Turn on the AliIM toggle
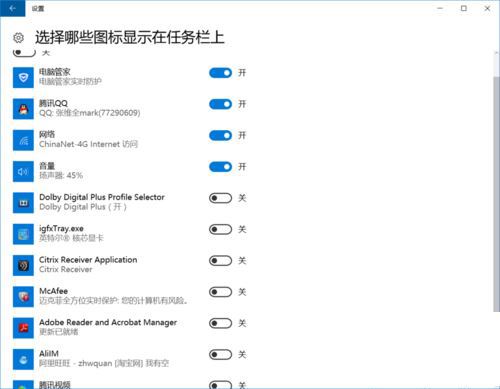Image resolution: width=500 pixels, height=389 pixels. click(220, 355)
